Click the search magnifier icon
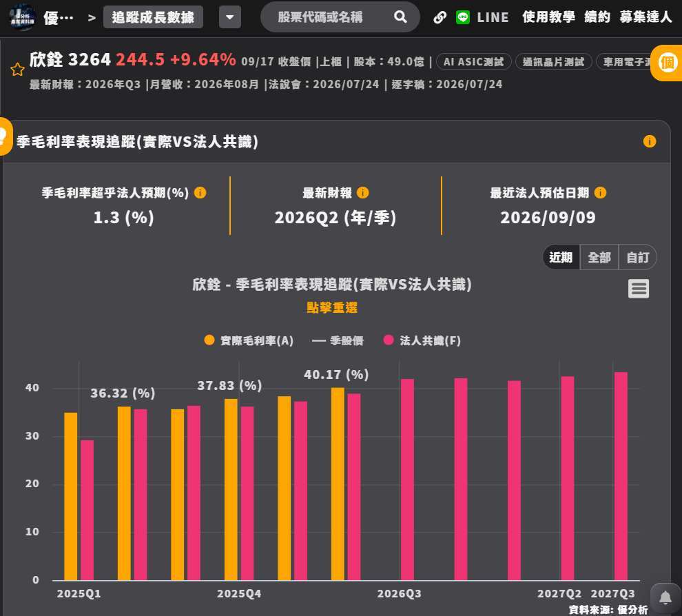This screenshot has width=682, height=616. (400, 17)
